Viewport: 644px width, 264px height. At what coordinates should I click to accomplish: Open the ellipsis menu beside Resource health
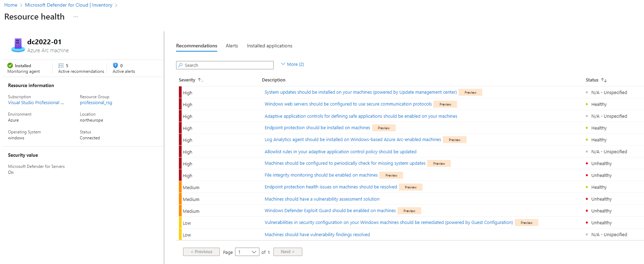[x=76, y=17]
